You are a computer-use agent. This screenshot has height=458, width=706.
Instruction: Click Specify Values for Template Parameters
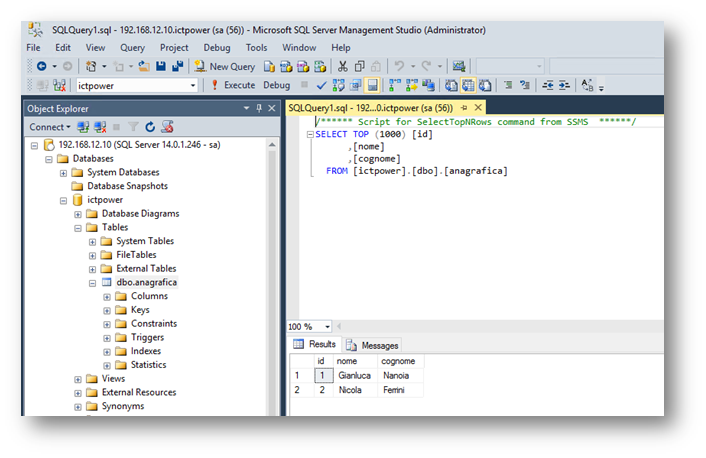pos(587,85)
